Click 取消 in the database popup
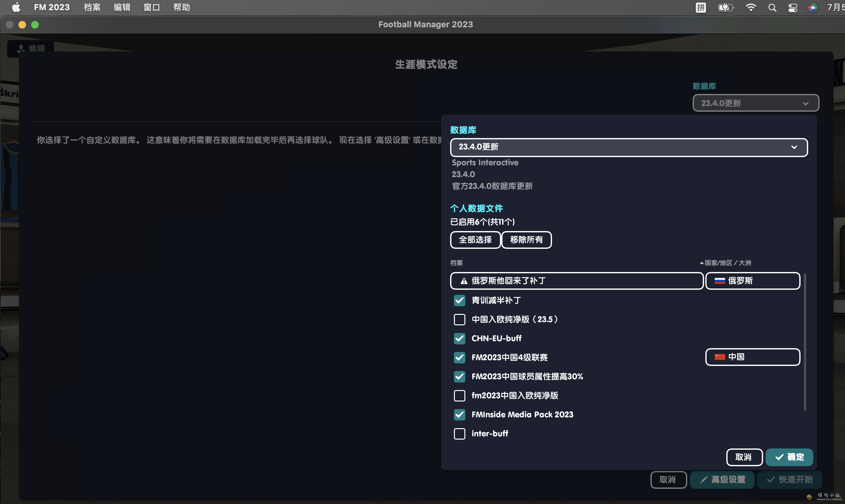The width and height of the screenshot is (845, 504). (x=744, y=457)
